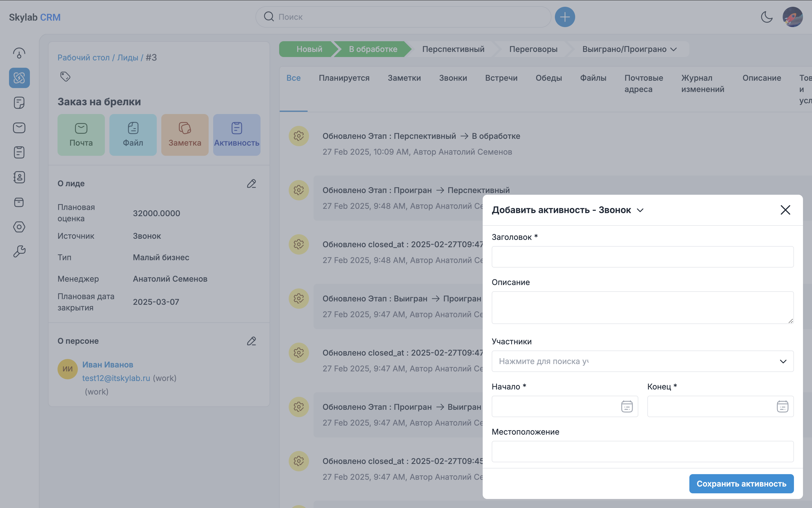Switch to the 'Файлы' tab
Screen dimensions: 812x508
point(593,78)
